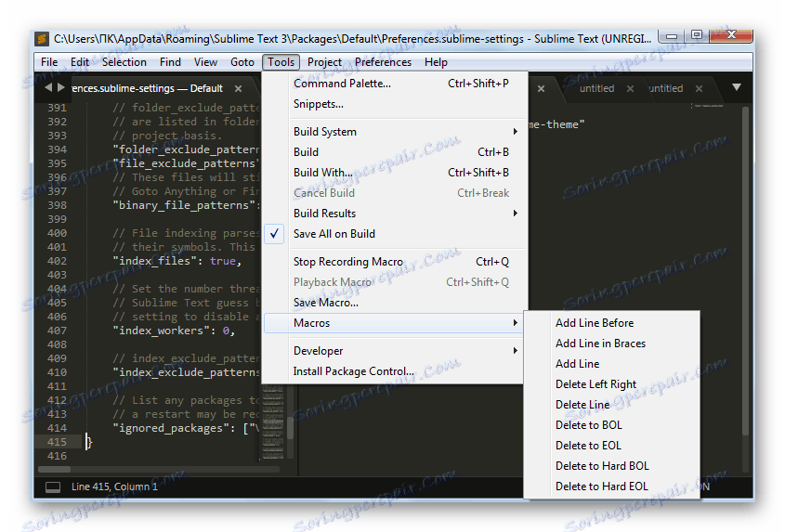Image resolution: width=785 pixels, height=532 pixels.
Task: Click the "ignored_packages" code line
Action: (x=186, y=428)
